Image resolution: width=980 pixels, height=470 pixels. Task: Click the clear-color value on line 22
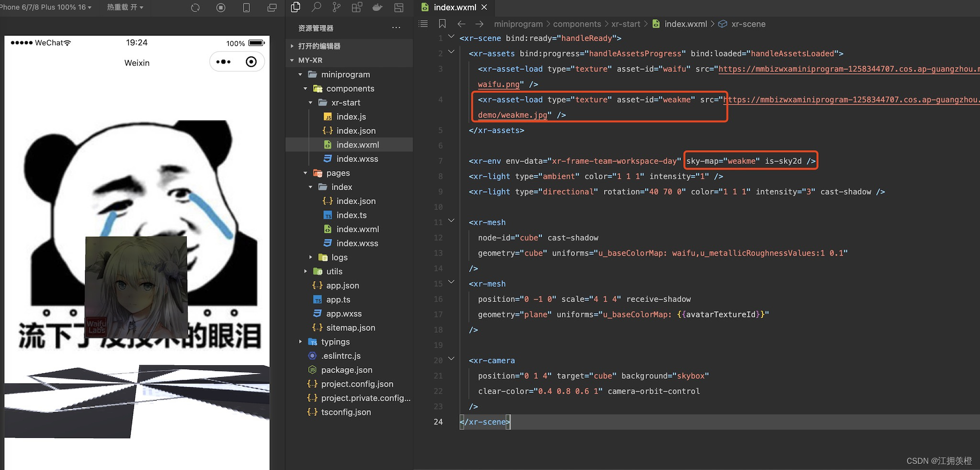(x=568, y=391)
